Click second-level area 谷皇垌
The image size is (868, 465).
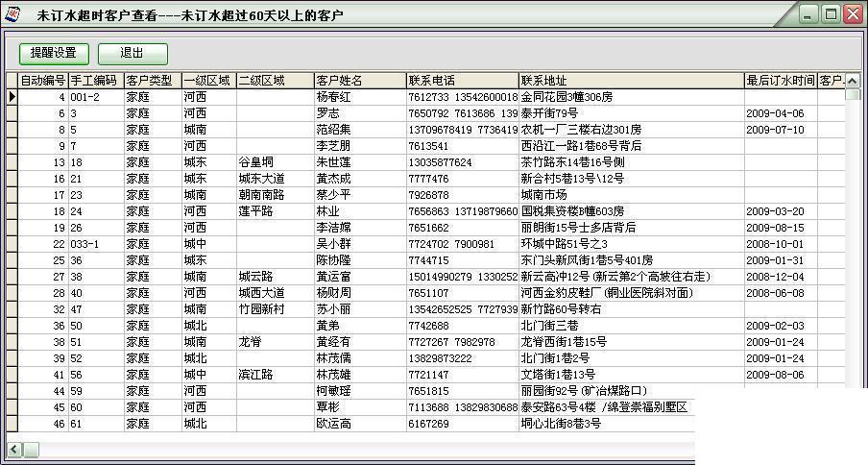tap(255, 162)
